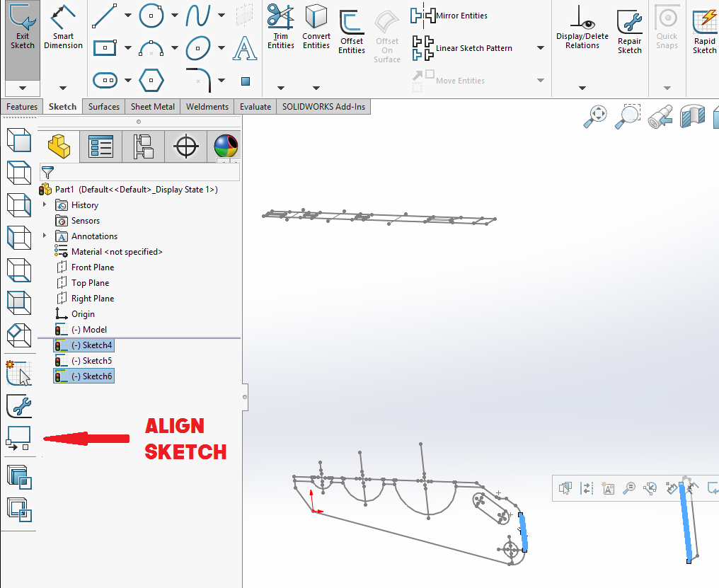Image resolution: width=719 pixels, height=588 pixels.
Task: Click Zoom to Fit in view toolbar
Action: pos(595,116)
